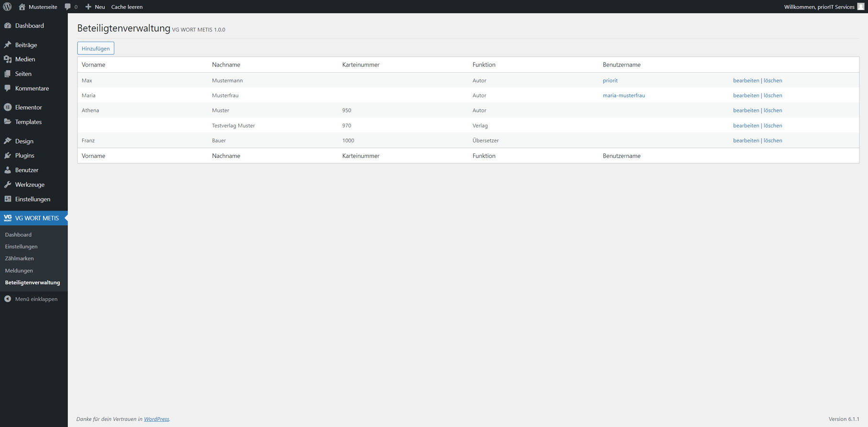Image resolution: width=868 pixels, height=427 pixels.
Task: Open Elementor menu item
Action: tap(28, 108)
